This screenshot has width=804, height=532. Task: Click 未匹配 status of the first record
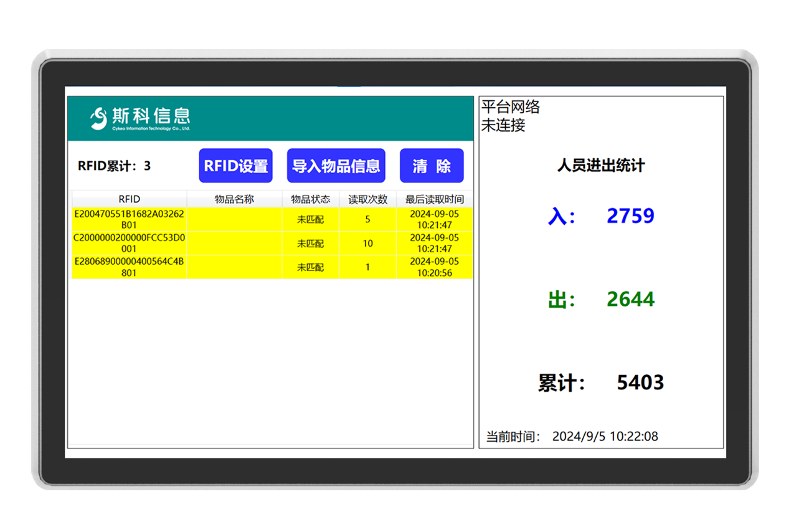coord(310,219)
